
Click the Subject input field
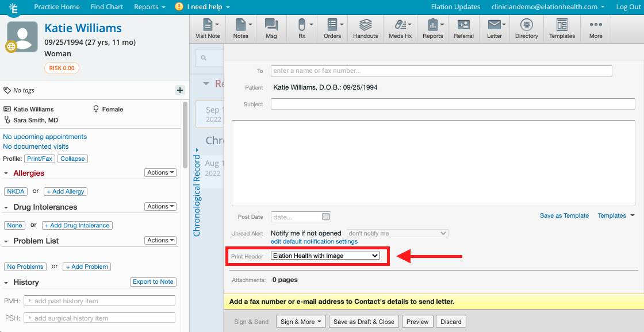click(453, 104)
